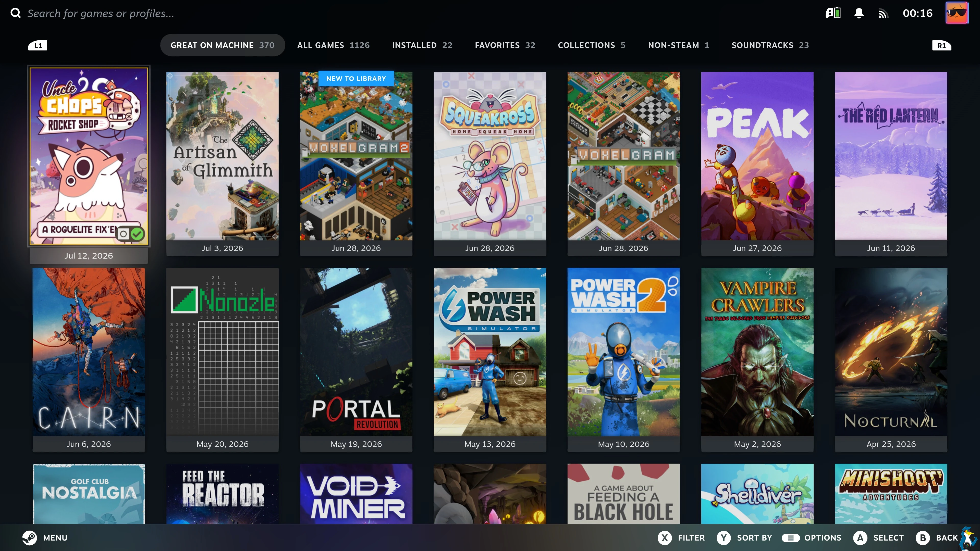
Task: Switch to Non-Steam tab
Action: (678, 45)
